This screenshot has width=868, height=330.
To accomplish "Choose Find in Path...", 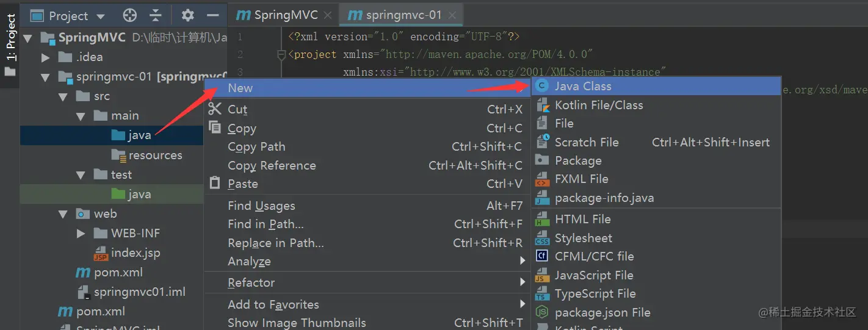I will coord(368,224).
